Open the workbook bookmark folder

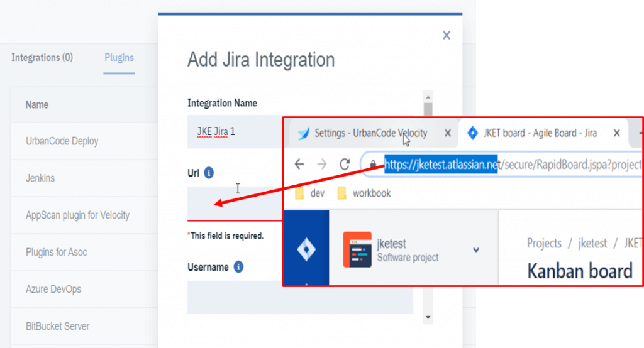[x=364, y=193]
